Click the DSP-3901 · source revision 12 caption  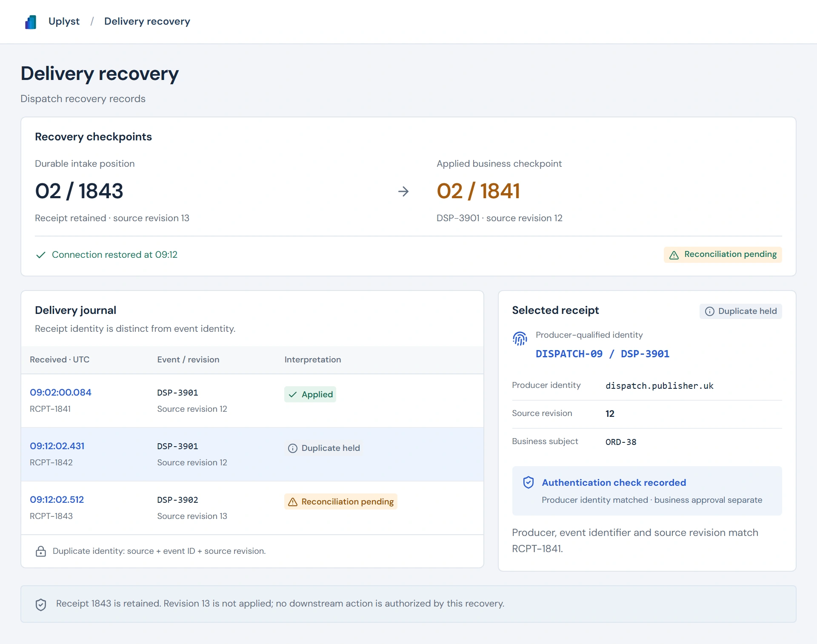[499, 218]
